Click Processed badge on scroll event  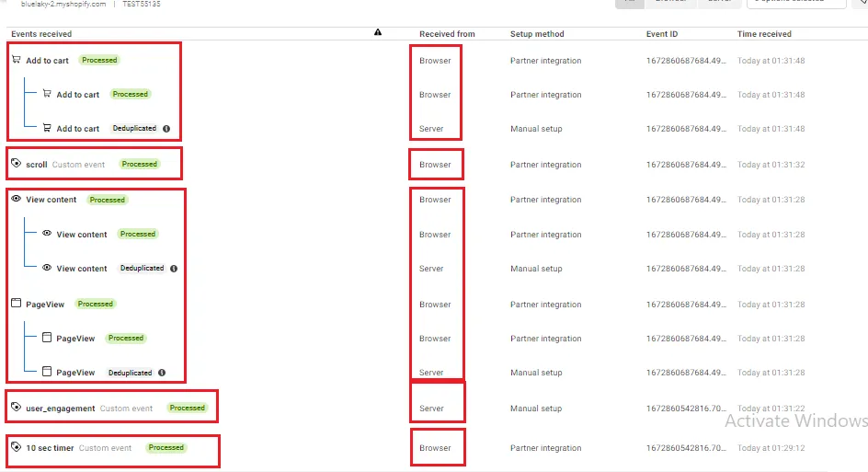[140, 164]
